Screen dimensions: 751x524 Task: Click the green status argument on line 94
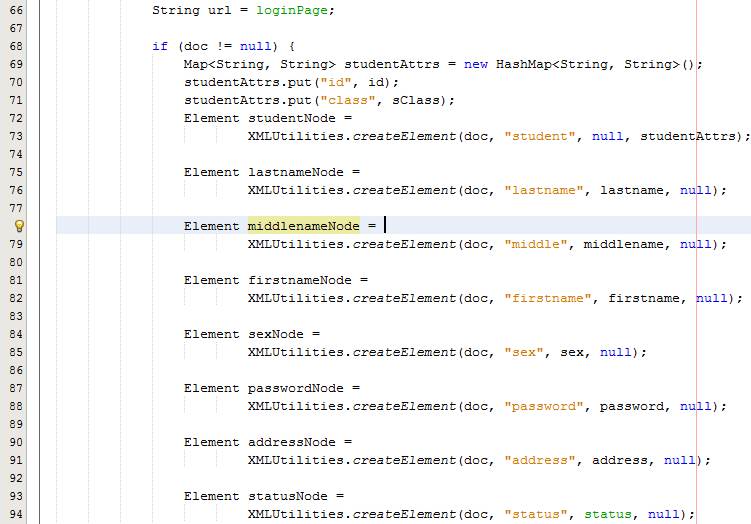607,514
